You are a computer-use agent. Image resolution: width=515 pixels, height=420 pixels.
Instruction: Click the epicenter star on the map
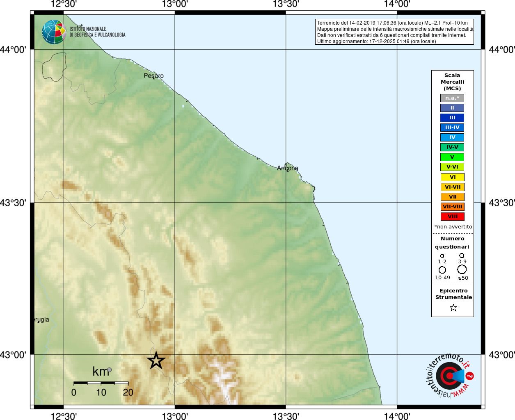click(x=156, y=361)
